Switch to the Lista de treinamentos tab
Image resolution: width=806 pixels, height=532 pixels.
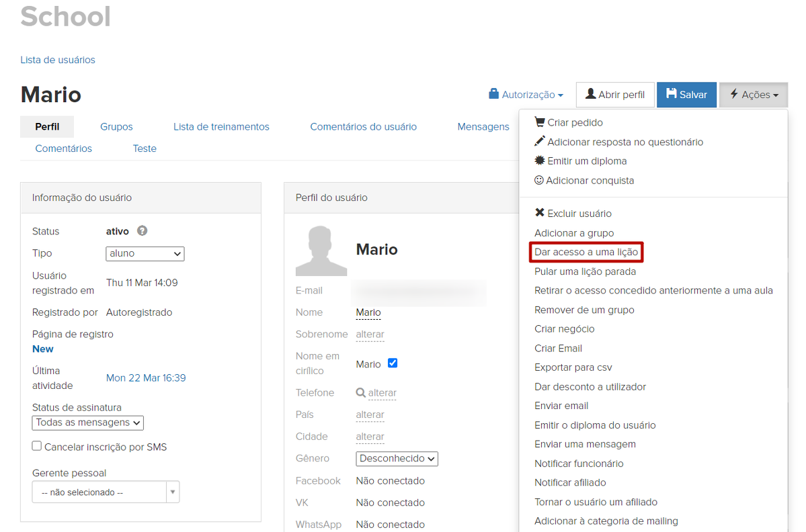click(x=221, y=126)
